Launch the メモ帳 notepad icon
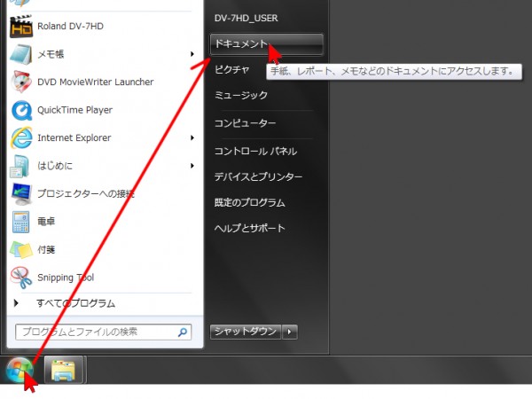This screenshot has width=532, height=399. coord(21,54)
